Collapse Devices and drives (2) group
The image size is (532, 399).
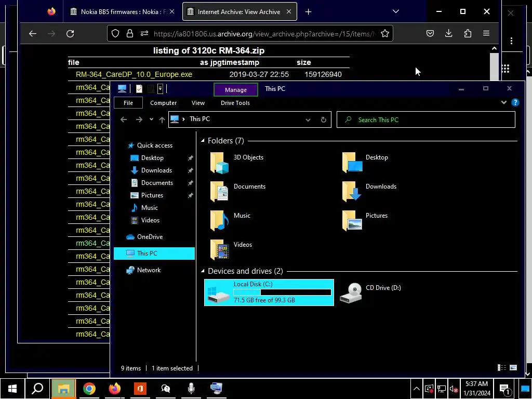click(203, 271)
